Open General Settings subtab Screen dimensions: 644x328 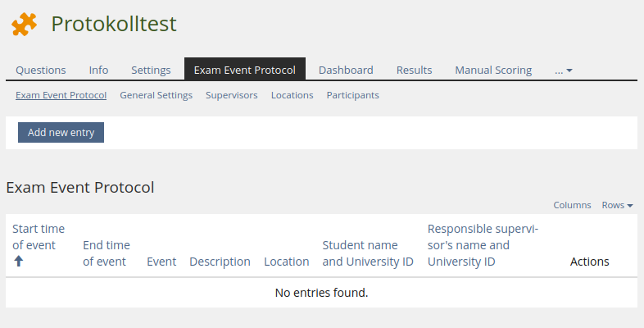tap(156, 95)
